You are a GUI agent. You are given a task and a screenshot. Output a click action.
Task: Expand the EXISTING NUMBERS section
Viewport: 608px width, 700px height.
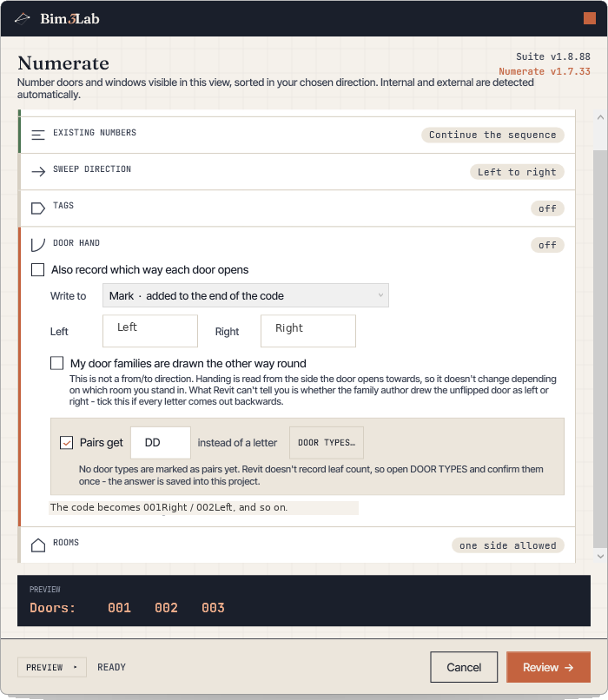(x=297, y=135)
